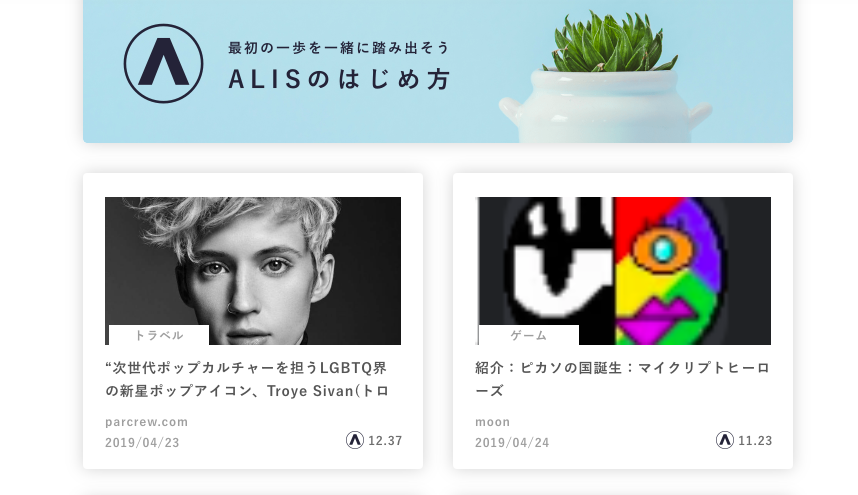The image size is (858, 495).
Task: Visit the moon author link
Action: click(x=492, y=422)
